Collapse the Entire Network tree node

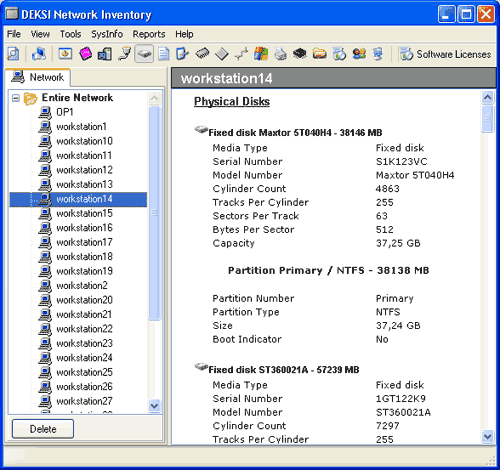pyautogui.click(x=16, y=98)
